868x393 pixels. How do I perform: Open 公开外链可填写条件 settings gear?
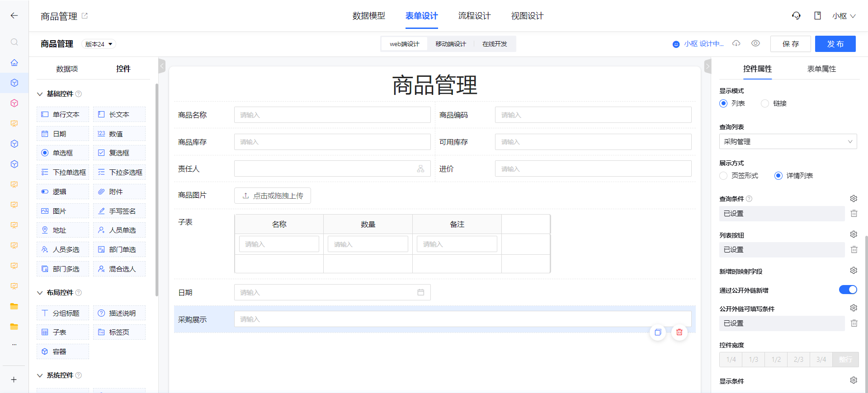pos(854,308)
